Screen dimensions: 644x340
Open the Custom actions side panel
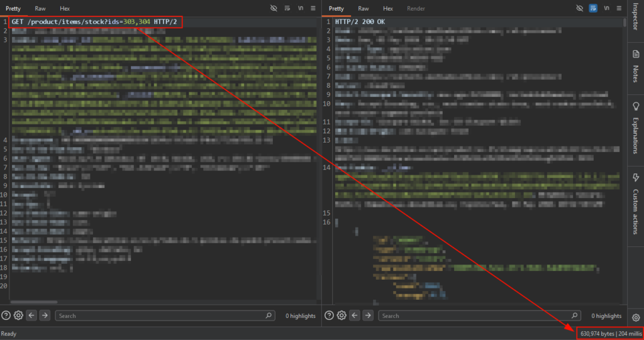[636, 204]
